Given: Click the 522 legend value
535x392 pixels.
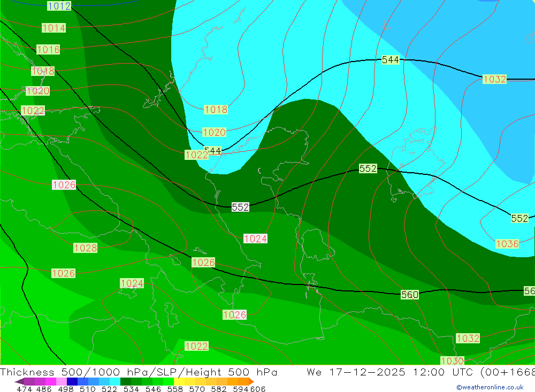Looking at the screenshot, I should (x=109, y=389).
